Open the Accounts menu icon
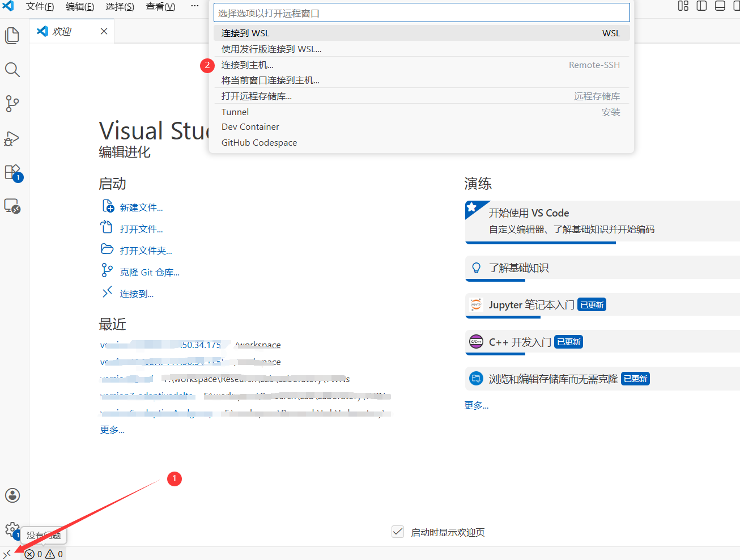 click(12, 495)
